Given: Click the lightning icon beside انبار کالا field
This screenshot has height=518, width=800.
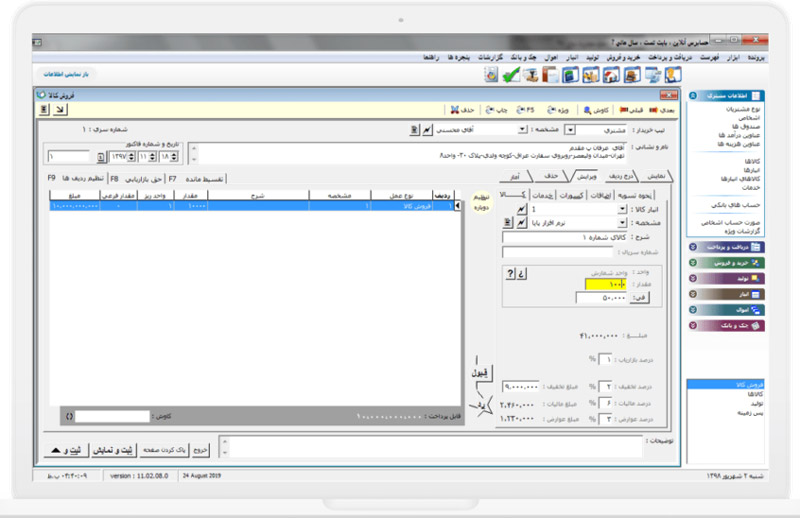Looking at the screenshot, I should click(x=521, y=209).
